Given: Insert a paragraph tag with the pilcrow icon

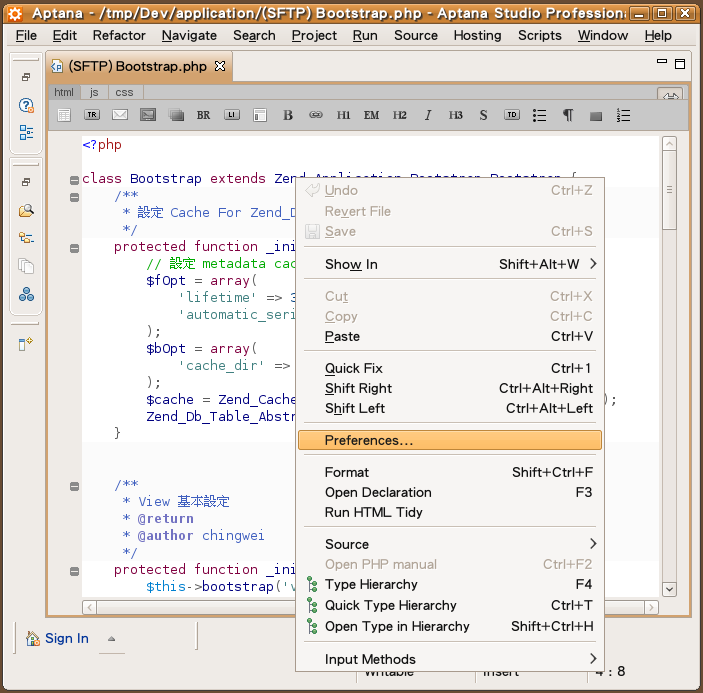Looking at the screenshot, I should coord(568,115).
